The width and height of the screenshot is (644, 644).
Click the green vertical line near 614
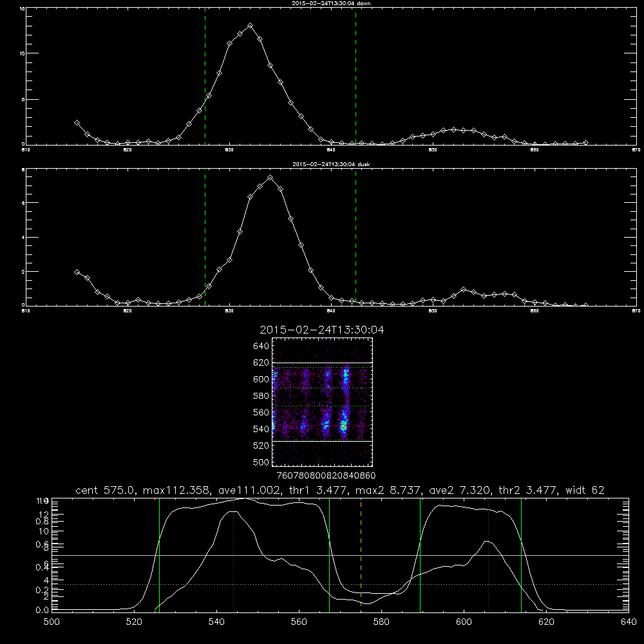pos(521,554)
